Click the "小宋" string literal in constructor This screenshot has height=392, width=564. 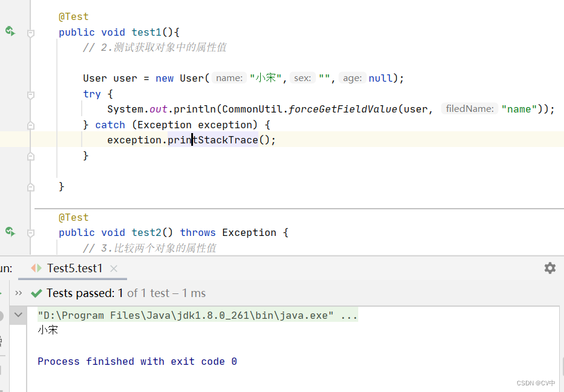(266, 78)
